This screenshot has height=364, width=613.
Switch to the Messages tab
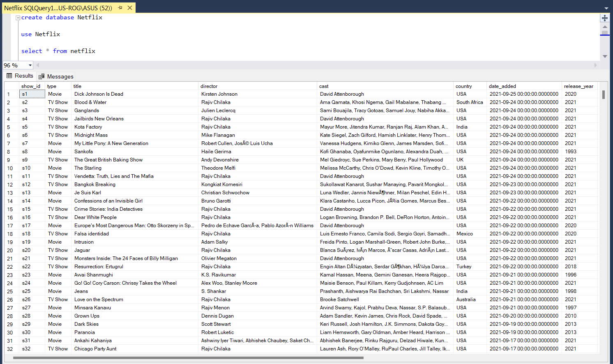56,76
